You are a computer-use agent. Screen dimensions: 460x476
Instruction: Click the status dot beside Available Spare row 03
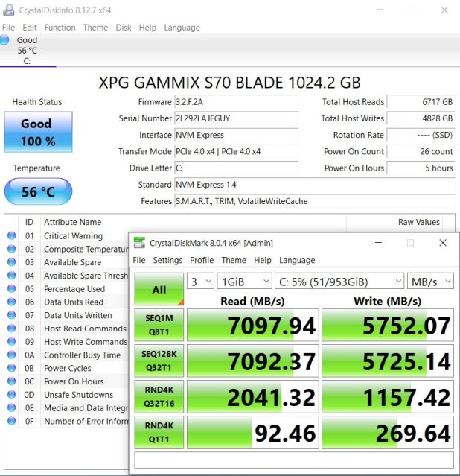coord(11,262)
